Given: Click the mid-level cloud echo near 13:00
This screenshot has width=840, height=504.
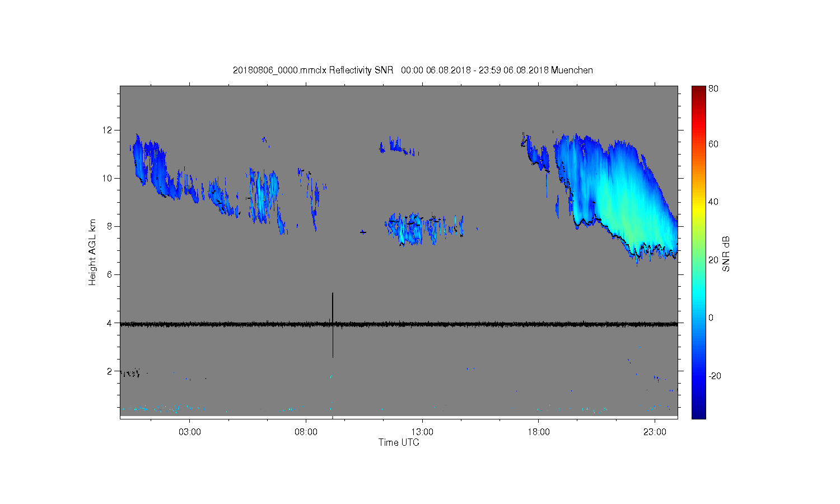Looking at the screenshot, I should (424, 228).
